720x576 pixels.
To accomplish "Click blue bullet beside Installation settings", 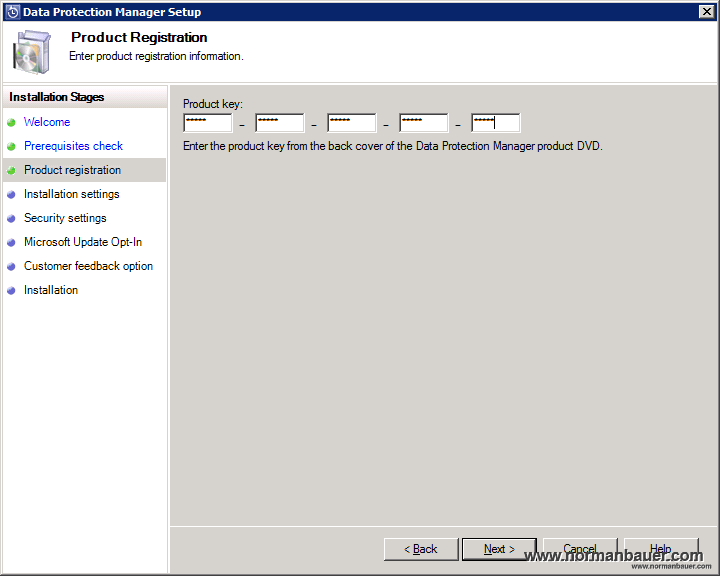I will click(x=11, y=194).
